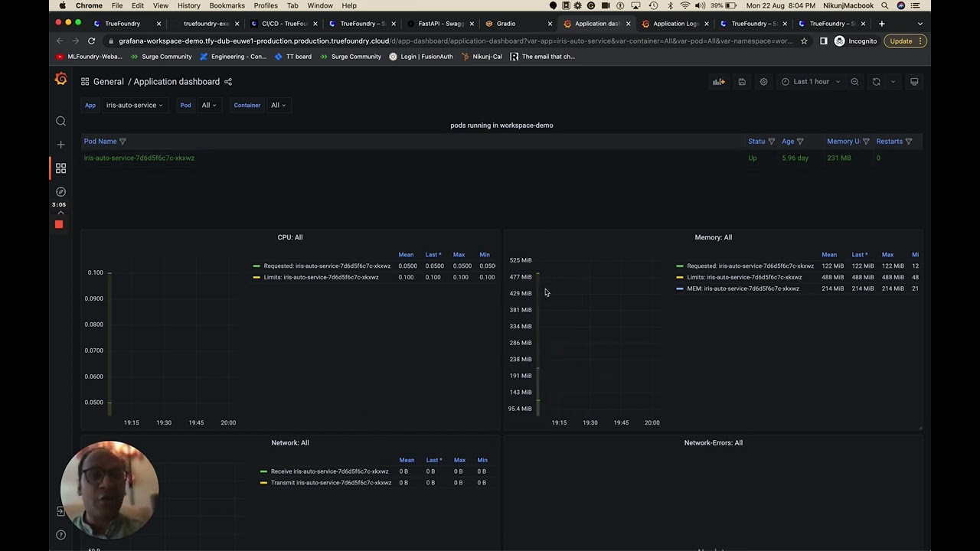Viewport: 980px width, 551px height.
Task: Go back in Chrome
Action: (x=58, y=41)
